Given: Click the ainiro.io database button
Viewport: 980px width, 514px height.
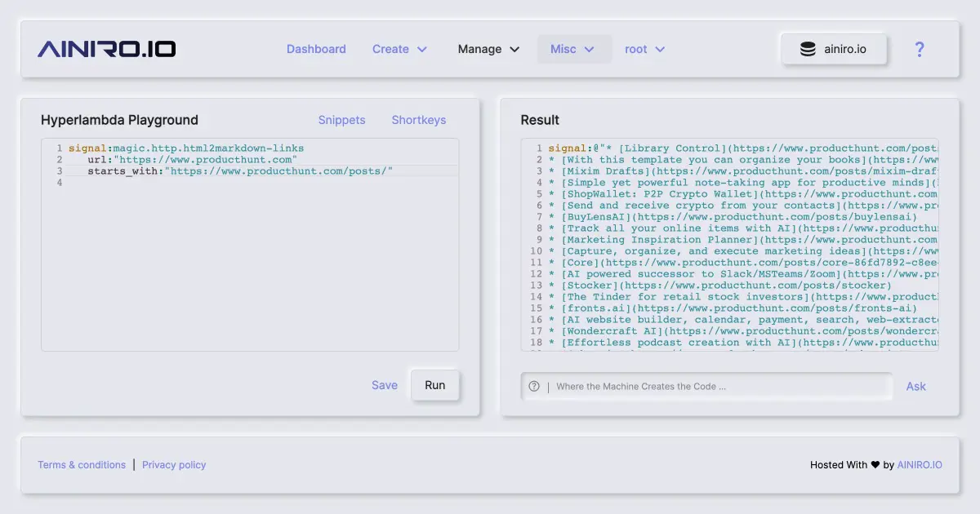Looking at the screenshot, I should (x=834, y=49).
